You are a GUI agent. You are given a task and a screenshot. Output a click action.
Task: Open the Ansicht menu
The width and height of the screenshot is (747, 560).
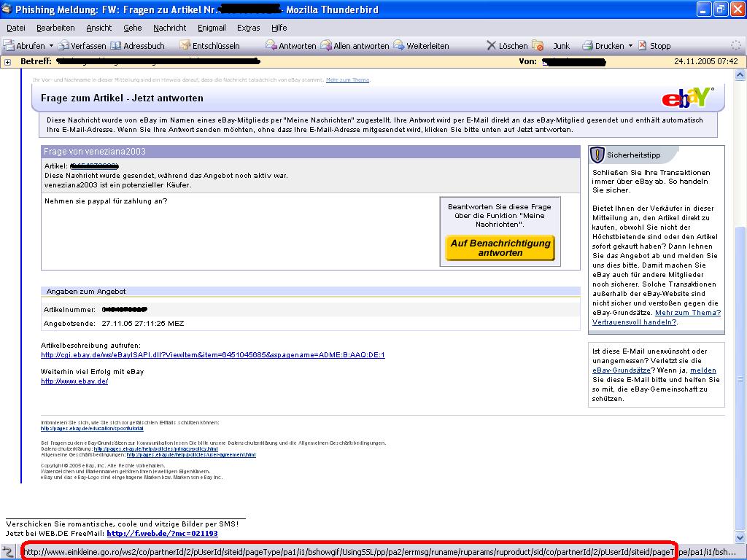[98, 28]
